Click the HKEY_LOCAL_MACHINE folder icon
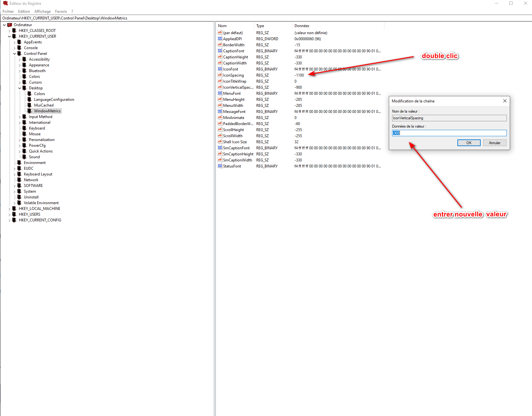Image resolution: width=532 pixels, height=416 pixels. 14,209
